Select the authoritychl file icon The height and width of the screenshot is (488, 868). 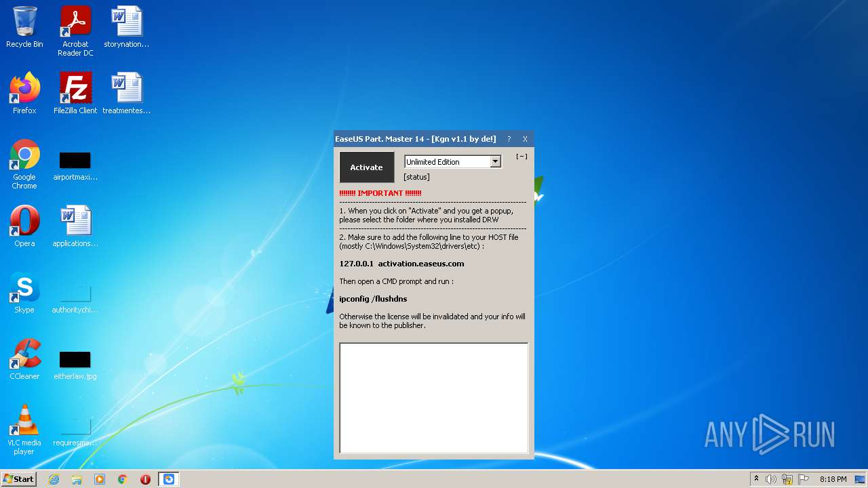click(x=75, y=298)
